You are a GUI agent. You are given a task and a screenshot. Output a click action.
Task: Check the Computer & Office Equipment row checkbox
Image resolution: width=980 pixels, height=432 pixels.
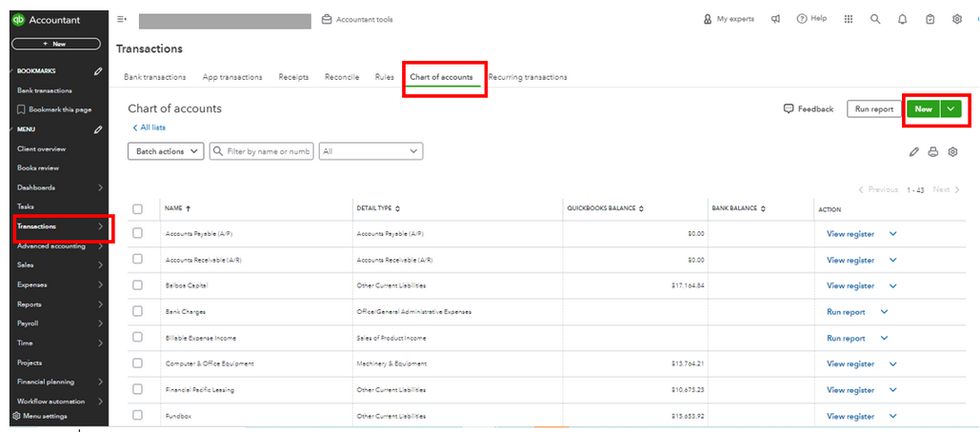[x=137, y=363]
